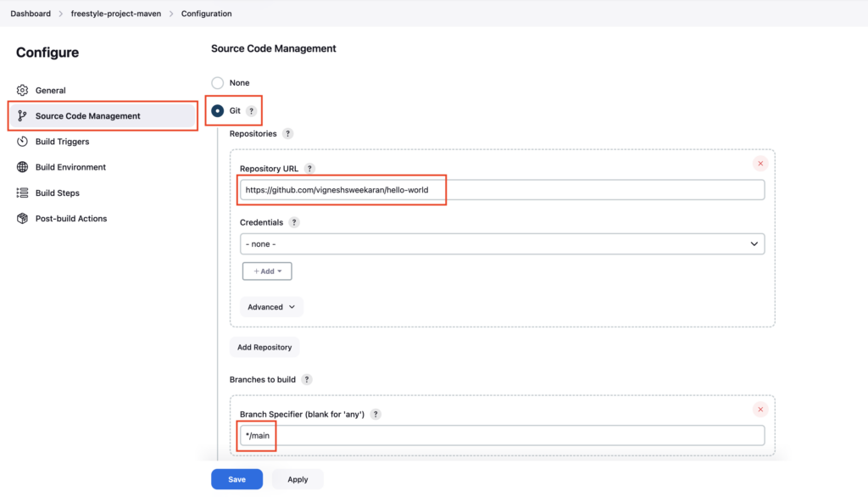Delete the branch specifier with red X
This screenshot has width=868, height=497.
(x=760, y=410)
